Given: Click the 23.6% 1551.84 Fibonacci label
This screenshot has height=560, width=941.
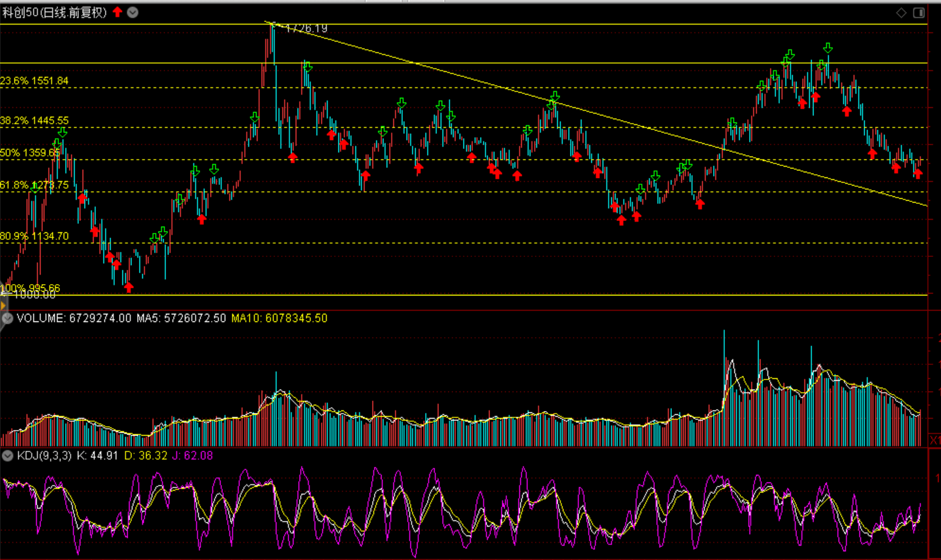Looking at the screenshot, I should pos(34,81).
